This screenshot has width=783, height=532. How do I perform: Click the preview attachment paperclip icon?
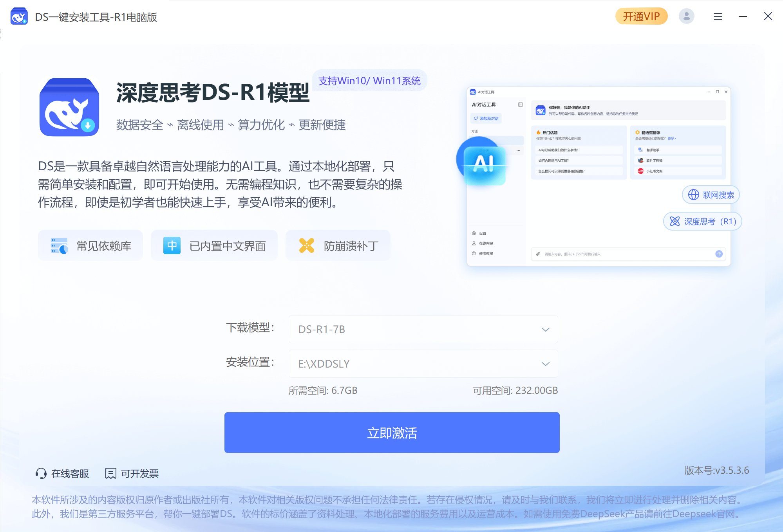tap(538, 254)
